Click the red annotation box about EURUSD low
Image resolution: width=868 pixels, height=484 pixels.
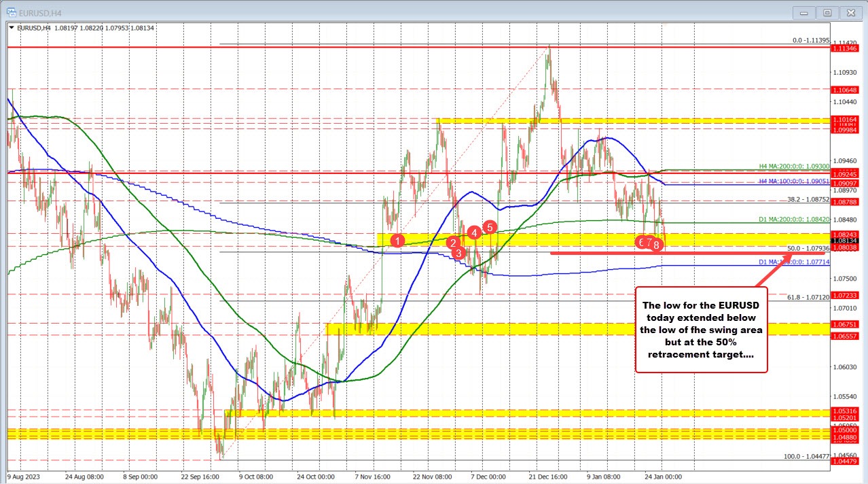[x=700, y=330]
